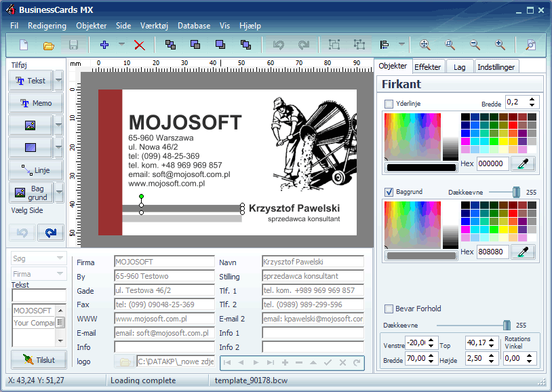The height and width of the screenshot is (392, 552).
Task: Add a new object with the blue plus
Action: coord(104,45)
